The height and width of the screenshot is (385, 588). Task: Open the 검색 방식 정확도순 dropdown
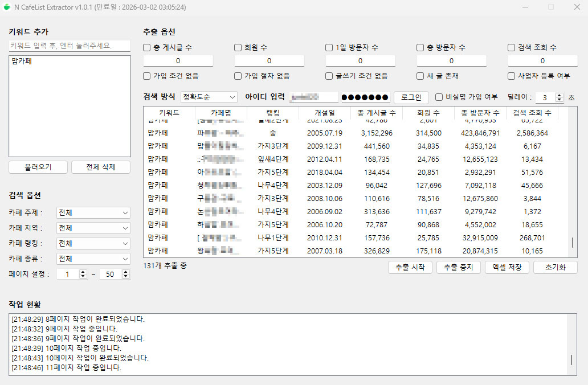[209, 97]
